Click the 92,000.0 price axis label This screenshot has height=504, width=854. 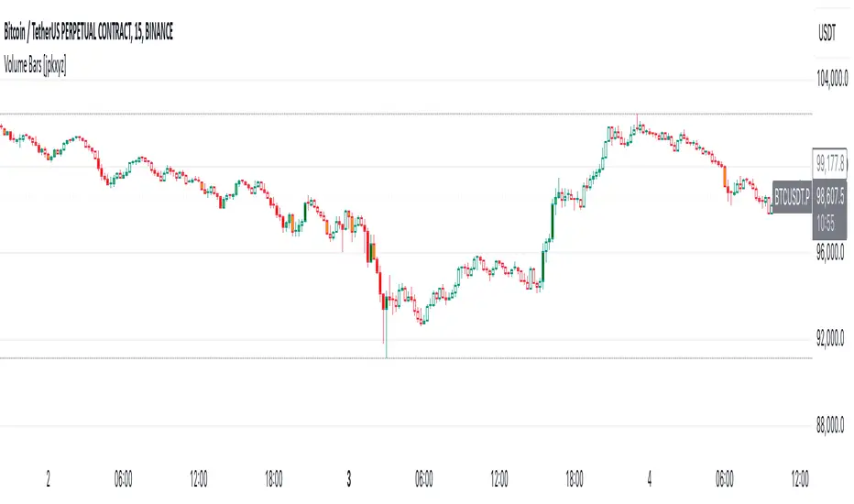(831, 340)
